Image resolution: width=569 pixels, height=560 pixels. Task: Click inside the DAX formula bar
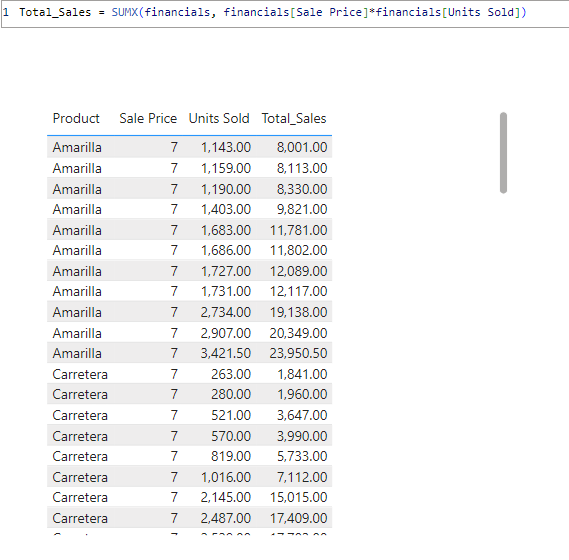click(x=285, y=13)
